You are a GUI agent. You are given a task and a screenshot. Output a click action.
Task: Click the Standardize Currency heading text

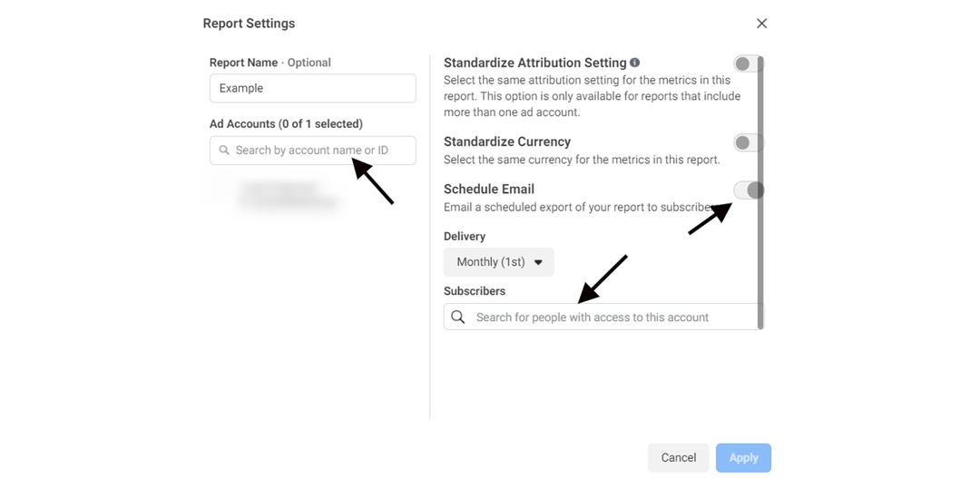(x=507, y=141)
